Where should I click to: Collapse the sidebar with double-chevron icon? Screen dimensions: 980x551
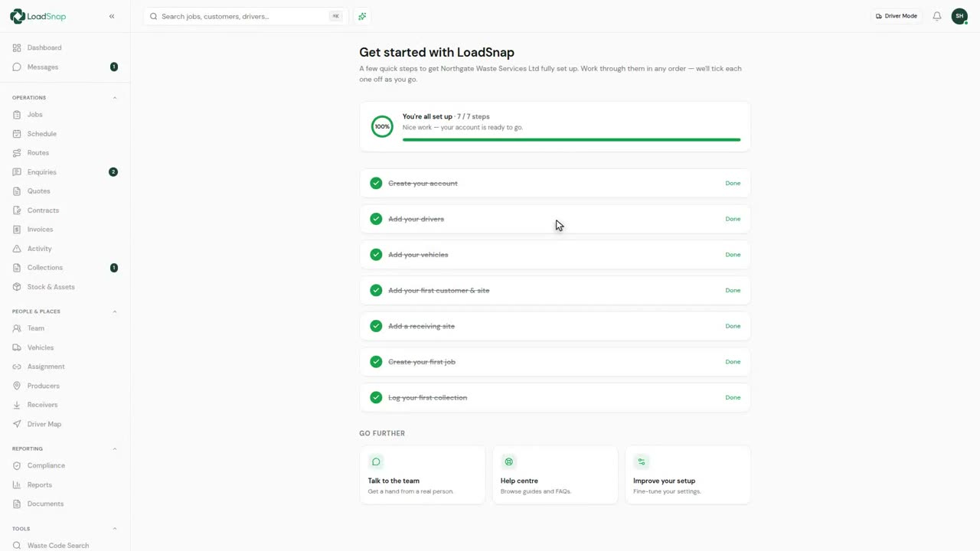click(112, 16)
